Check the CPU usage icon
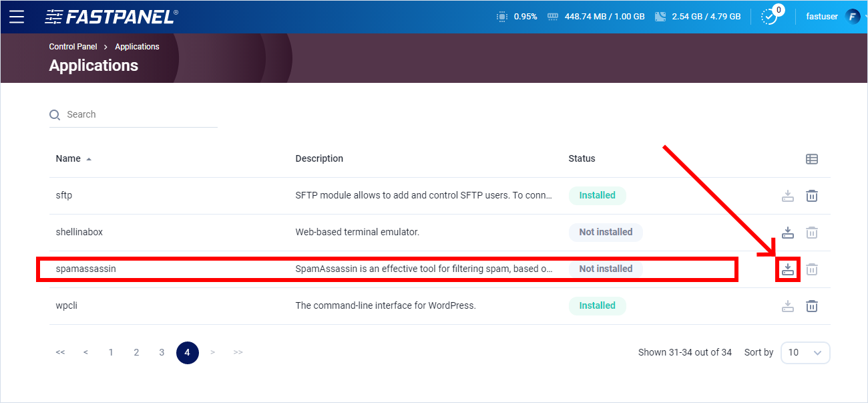 tap(502, 17)
